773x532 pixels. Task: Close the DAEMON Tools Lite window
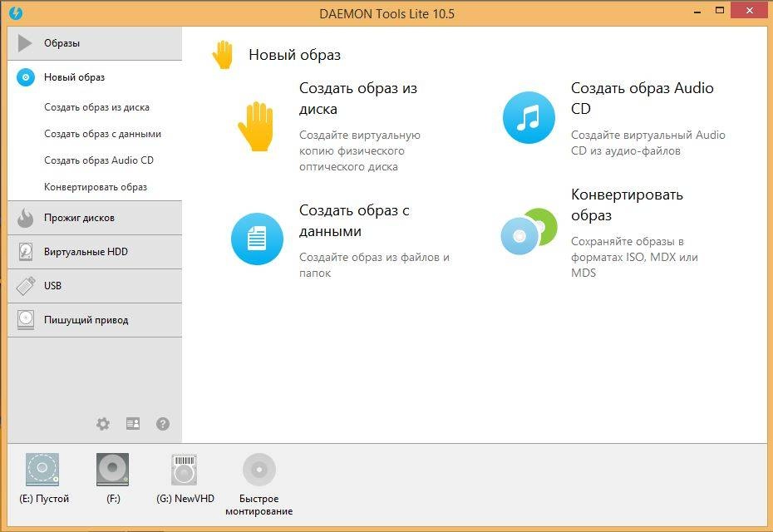click(x=750, y=10)
